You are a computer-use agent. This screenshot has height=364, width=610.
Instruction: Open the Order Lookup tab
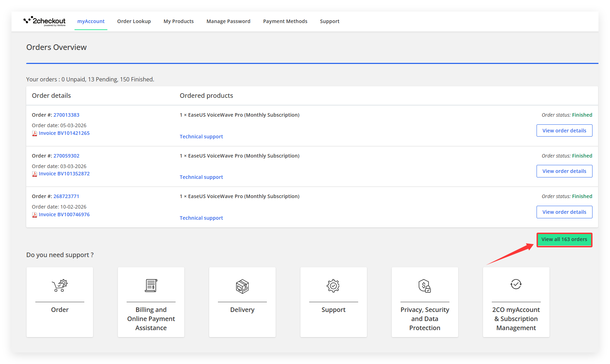tap(134, 21)
